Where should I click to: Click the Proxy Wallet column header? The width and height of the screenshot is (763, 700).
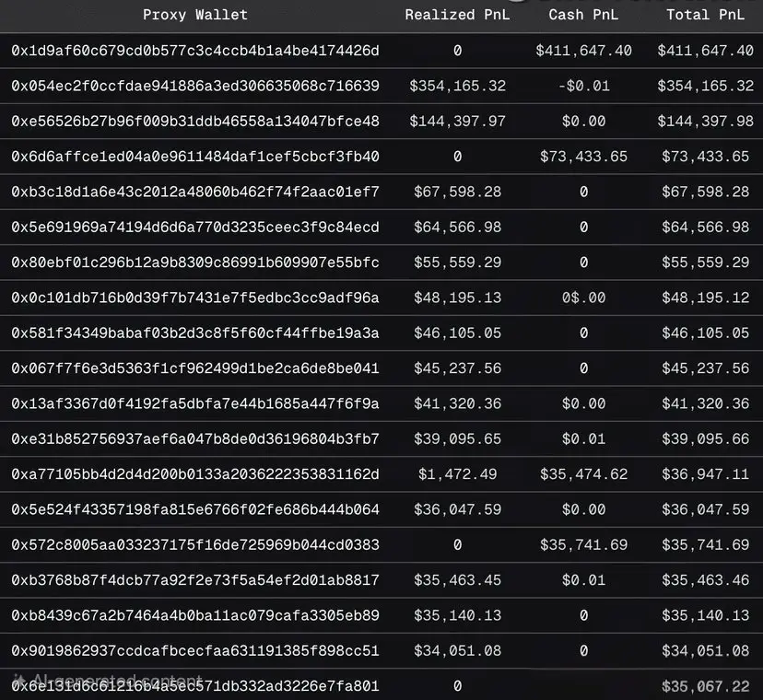pos(195,15)
